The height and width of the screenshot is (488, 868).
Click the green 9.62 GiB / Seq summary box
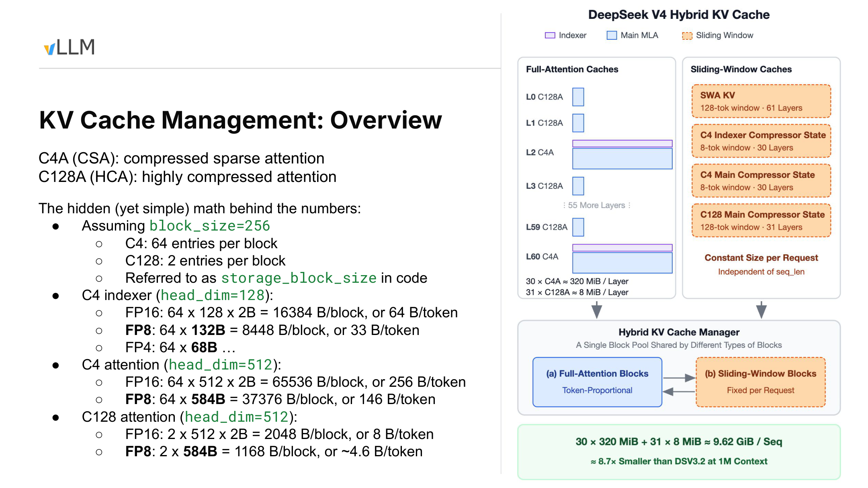coord(679,452)
